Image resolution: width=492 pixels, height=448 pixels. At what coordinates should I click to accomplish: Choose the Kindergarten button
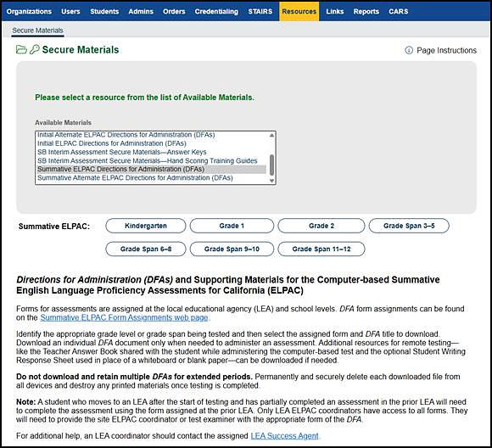click(146, 226)
